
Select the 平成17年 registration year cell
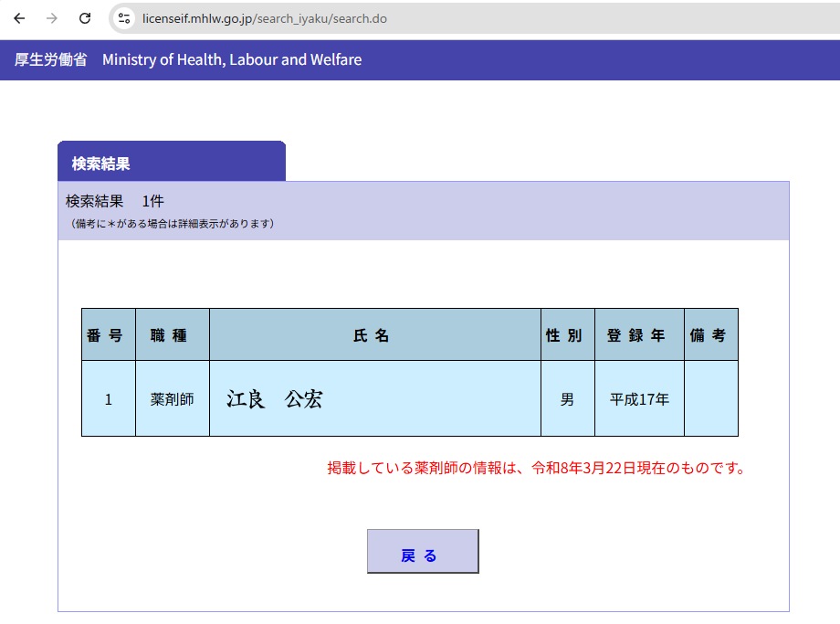pyautogui.click(x=639, y=399)
